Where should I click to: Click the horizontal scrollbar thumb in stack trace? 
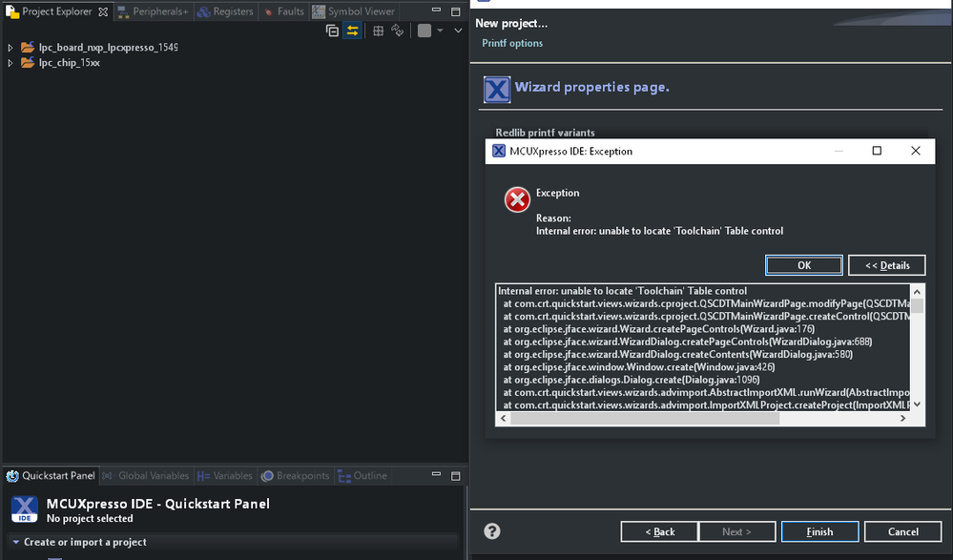(645, 418)
